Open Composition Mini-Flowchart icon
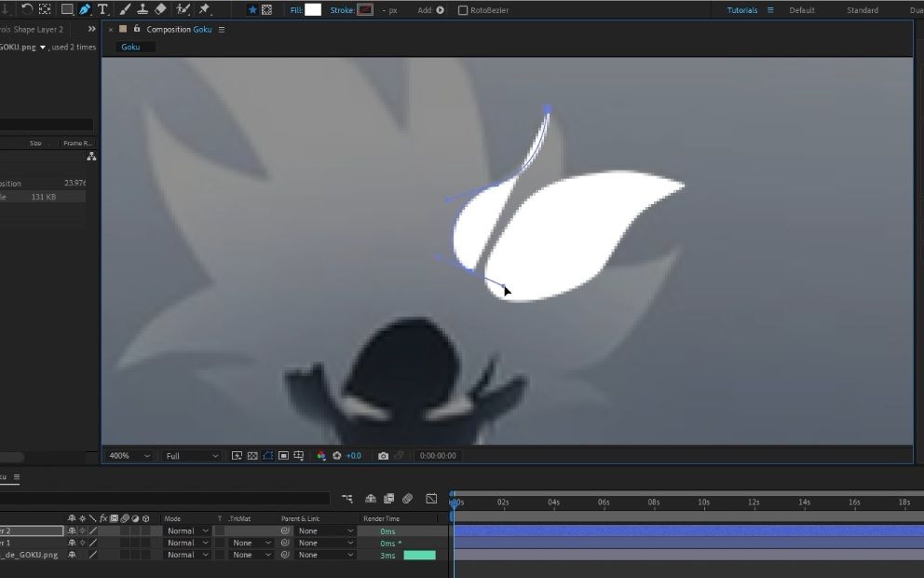The height and width of the screenshot is (578, 924). click(347, 499)
